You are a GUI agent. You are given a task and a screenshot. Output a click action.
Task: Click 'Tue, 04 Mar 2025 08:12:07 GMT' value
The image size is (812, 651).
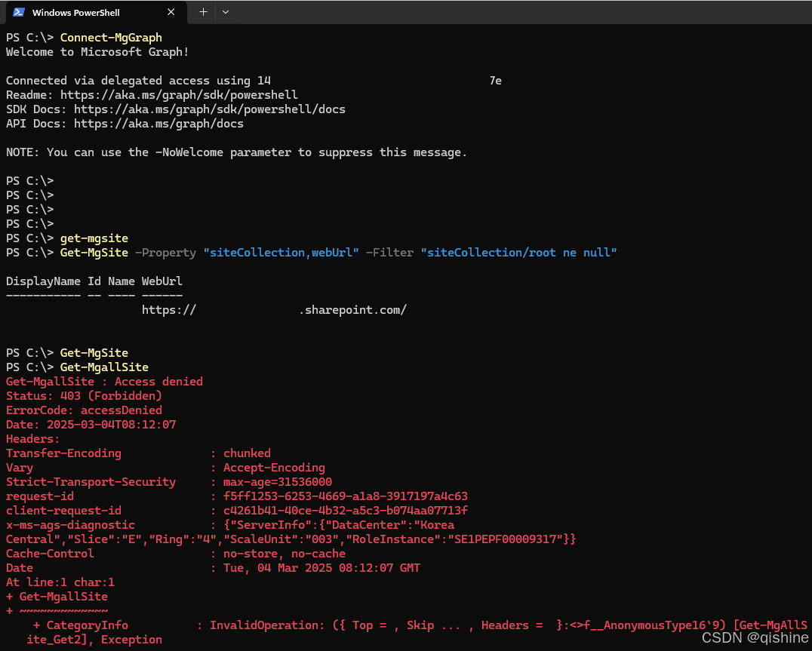click(321, 568)
